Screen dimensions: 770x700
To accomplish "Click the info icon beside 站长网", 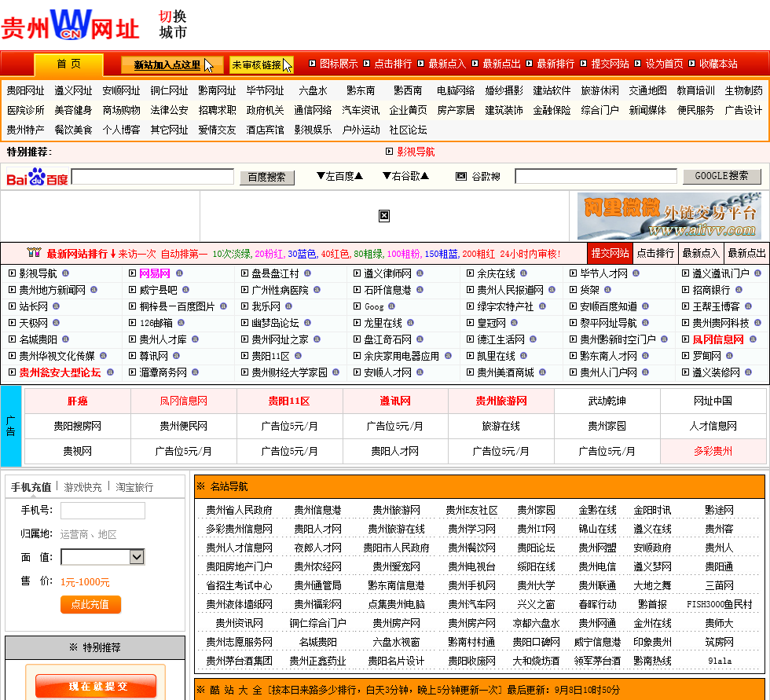I will tap(56, 306).
